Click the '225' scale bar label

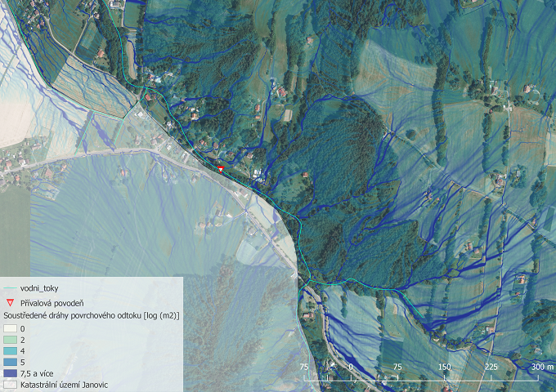[491, 367]
